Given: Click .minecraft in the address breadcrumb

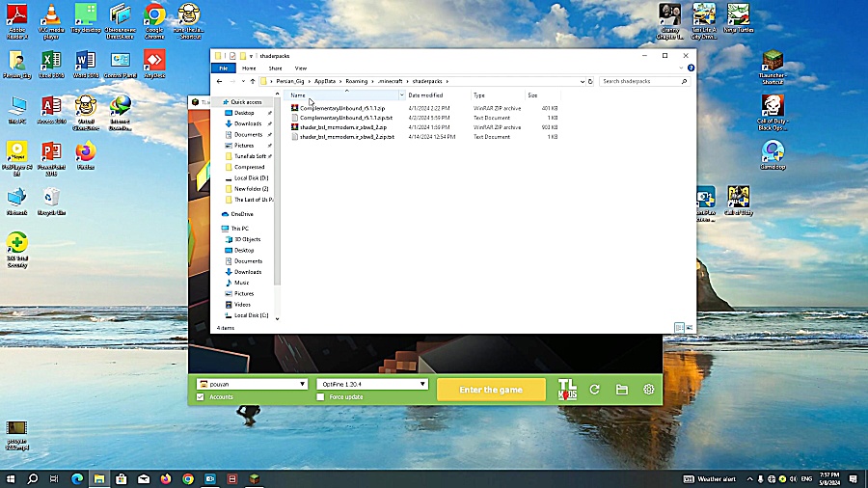Looking at the screenshot, I should (390, 81).
